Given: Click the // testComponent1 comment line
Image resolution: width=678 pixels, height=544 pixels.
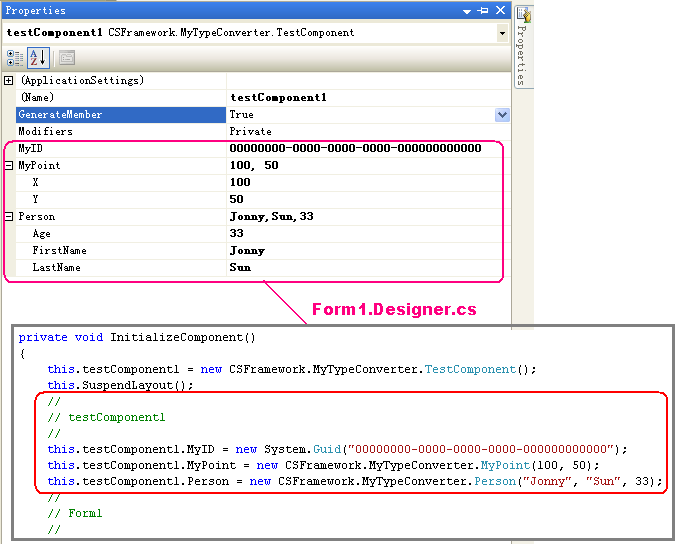Looking at the screenshot, I should click(106, 417).
